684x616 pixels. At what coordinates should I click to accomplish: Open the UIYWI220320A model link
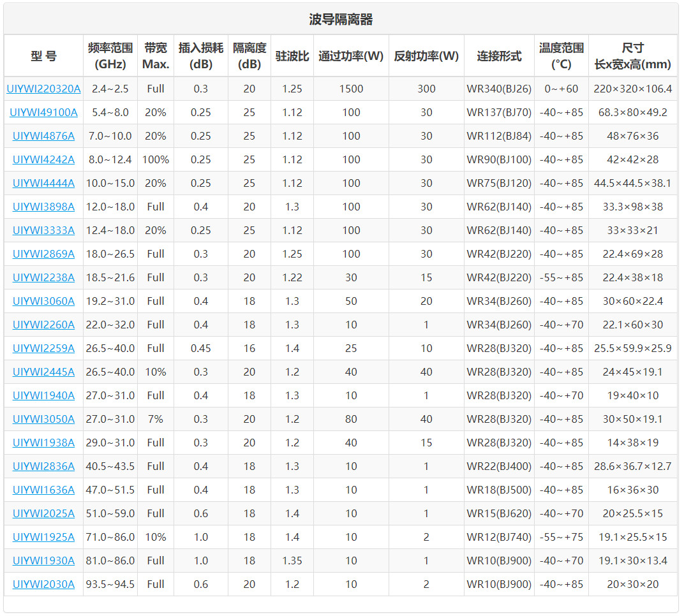(43, 89)
